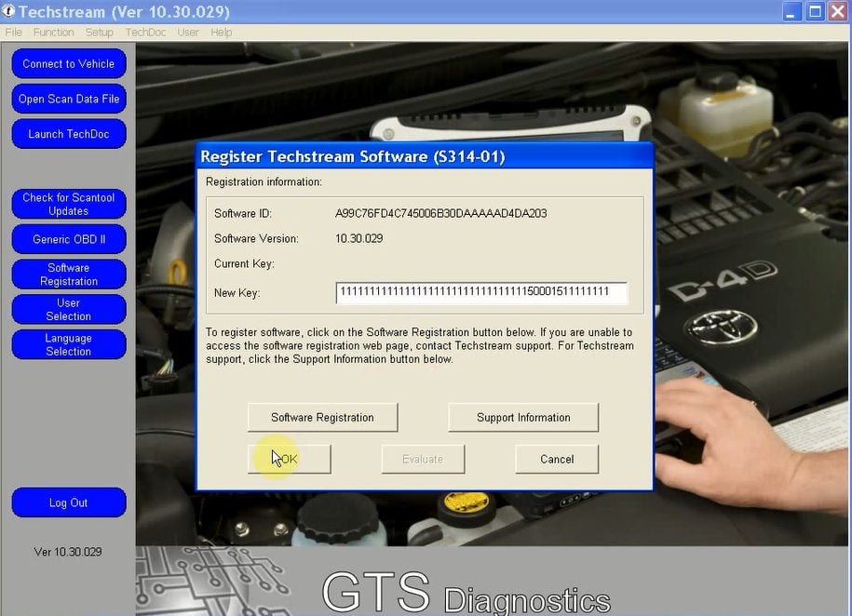Viewport: 852px width, 616px height.
Task: Open the TechDoc menu
Action: point(145,32)
